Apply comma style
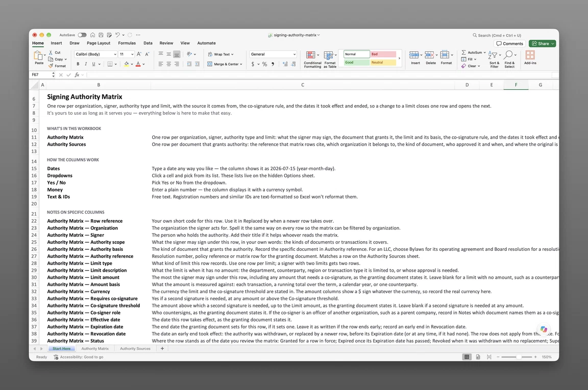Image resolution: width=588 pixels, height=390 pixels. click(273, 64)
